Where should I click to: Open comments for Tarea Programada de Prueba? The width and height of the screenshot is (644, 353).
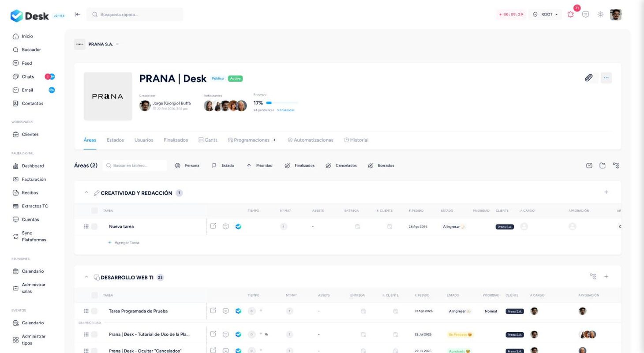click(x=225, y=311)
